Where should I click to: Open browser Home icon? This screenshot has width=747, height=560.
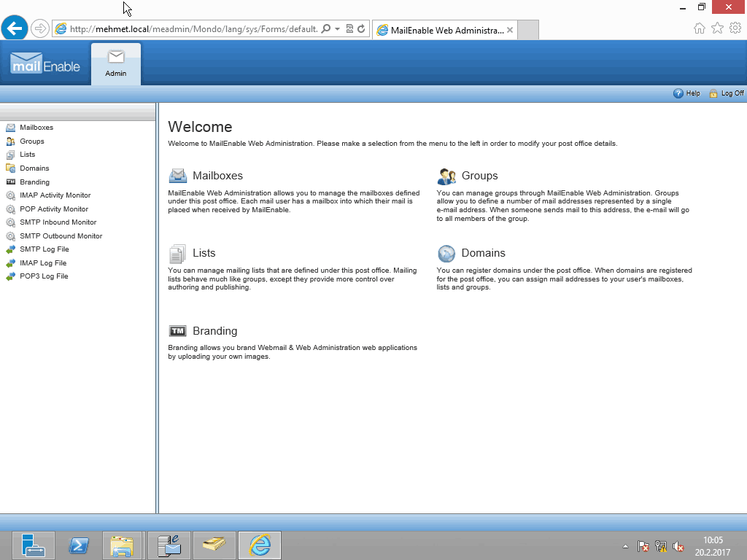[x=700, y=28]
